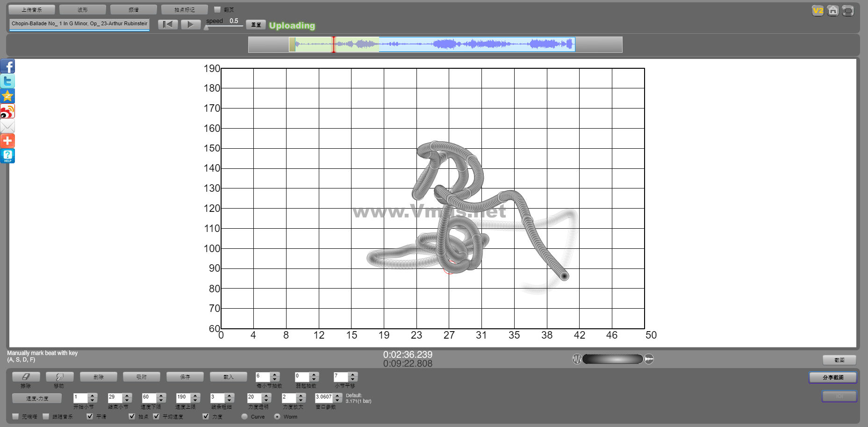Toggle the 跟随音乐 follow-music checkbox
The image size is (868, 427).
pos(46,416)
